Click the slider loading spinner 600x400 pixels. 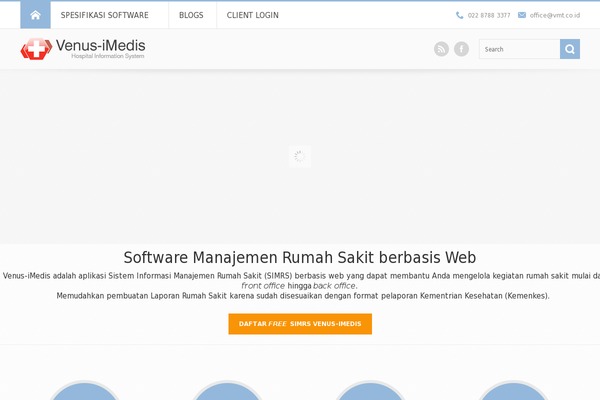[x=300, y=156]
